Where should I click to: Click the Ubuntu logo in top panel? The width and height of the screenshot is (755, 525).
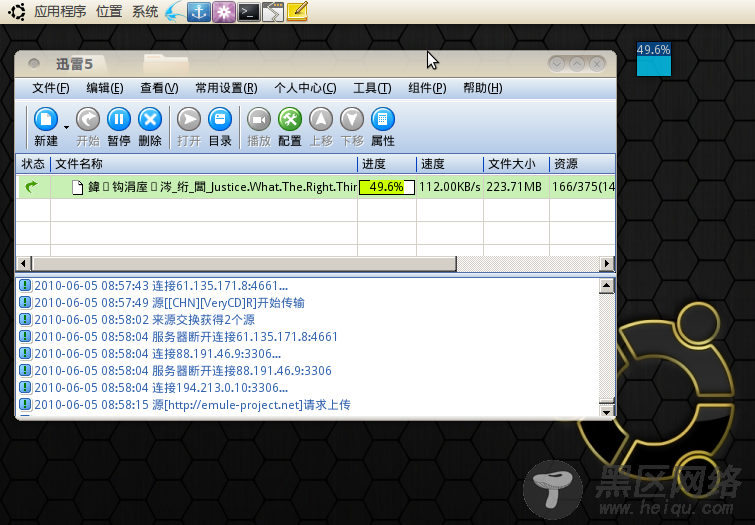17,12
